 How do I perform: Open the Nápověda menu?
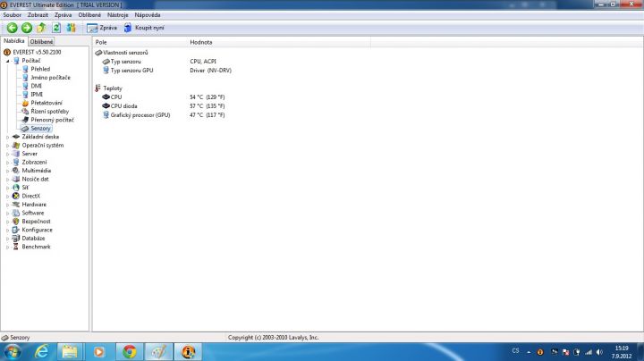point(148,15)
